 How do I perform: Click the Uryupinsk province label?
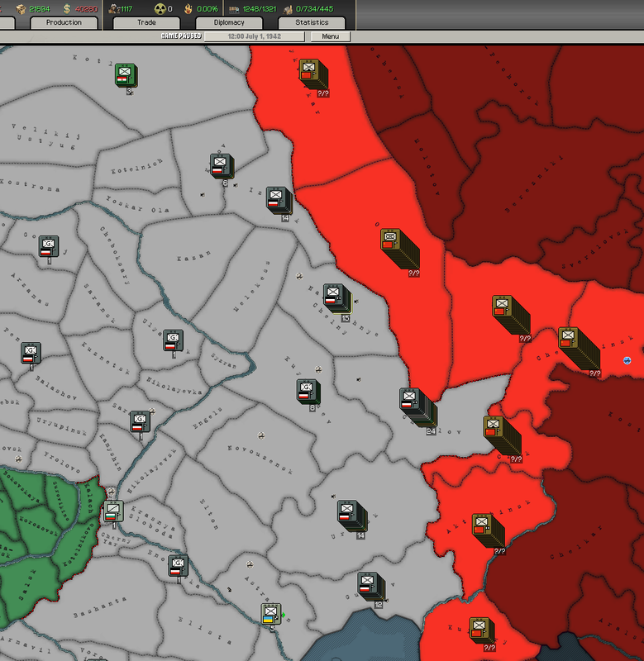click(61, 426)
